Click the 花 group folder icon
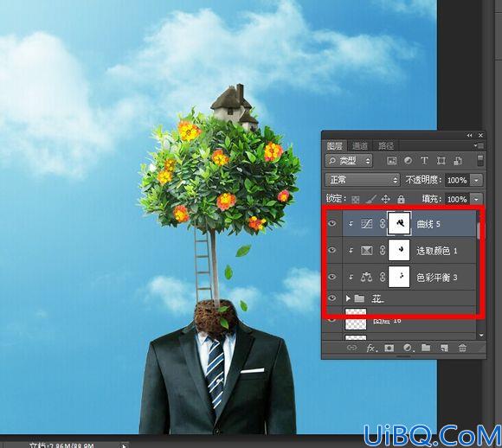The height and width of the screenshot is (448, 502). (359, 298)
